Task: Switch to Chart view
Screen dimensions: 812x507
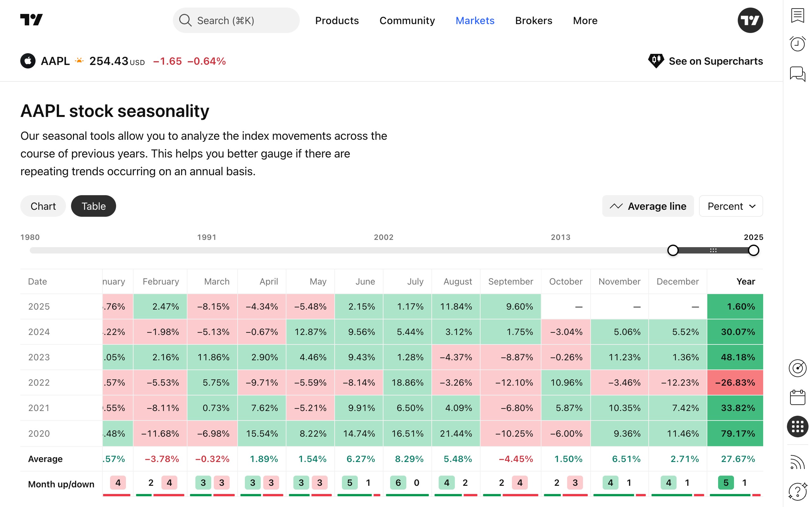Action: pos(43,206)
